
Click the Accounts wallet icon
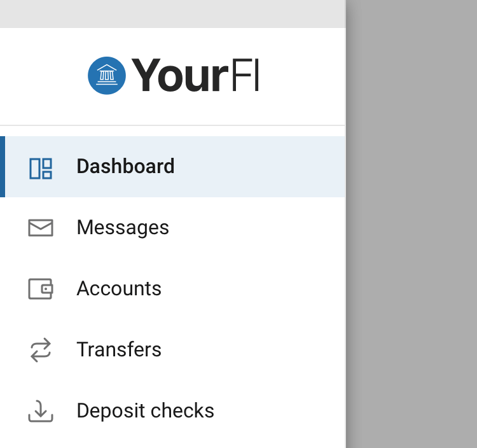pos(41,289)
